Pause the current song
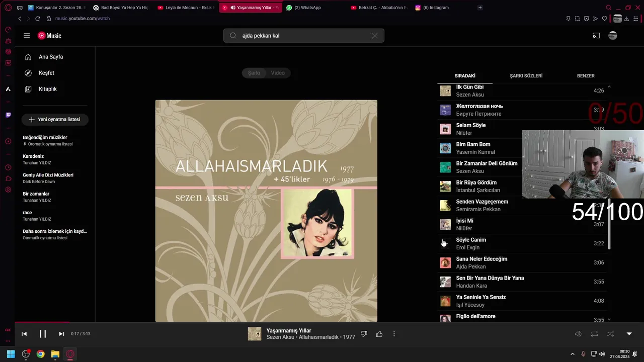 coord(43,334)
